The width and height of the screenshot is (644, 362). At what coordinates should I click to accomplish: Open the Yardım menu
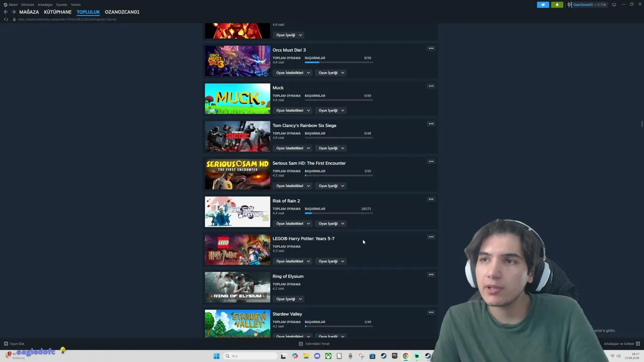[75, 5]
